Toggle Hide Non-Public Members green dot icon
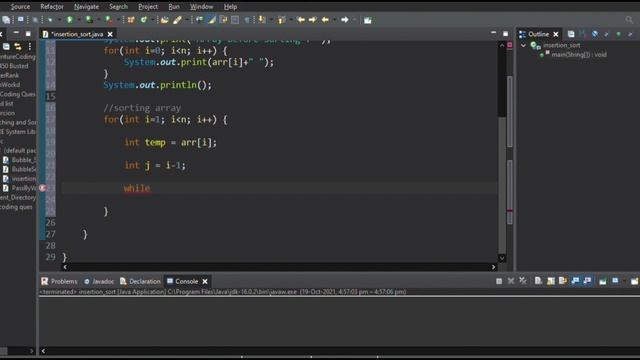Viewport: 640px width, 360px height. [x=619, y=34]
